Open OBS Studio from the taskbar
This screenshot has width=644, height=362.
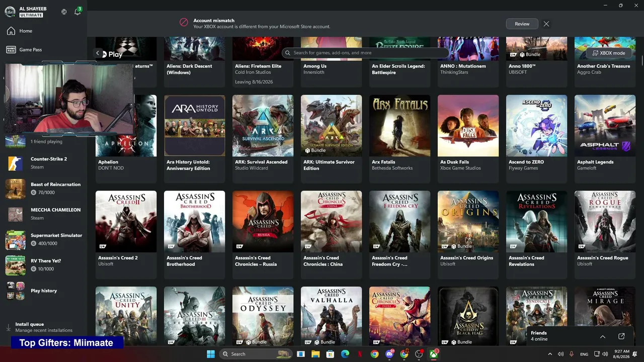(419, 354)
